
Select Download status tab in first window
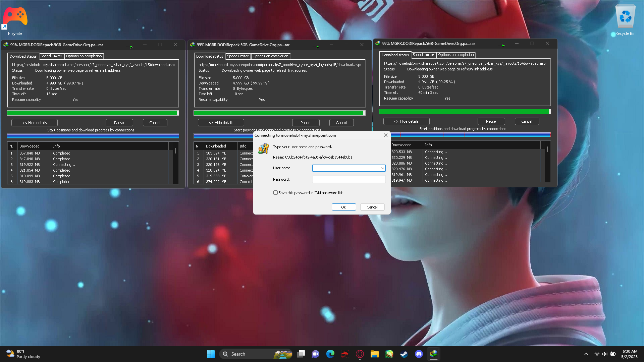click(x=23, y=56)
